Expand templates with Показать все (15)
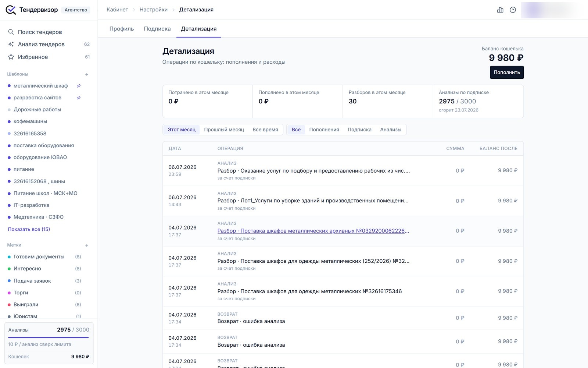Viewport: 588px width, 368px height. click(29, 229)
